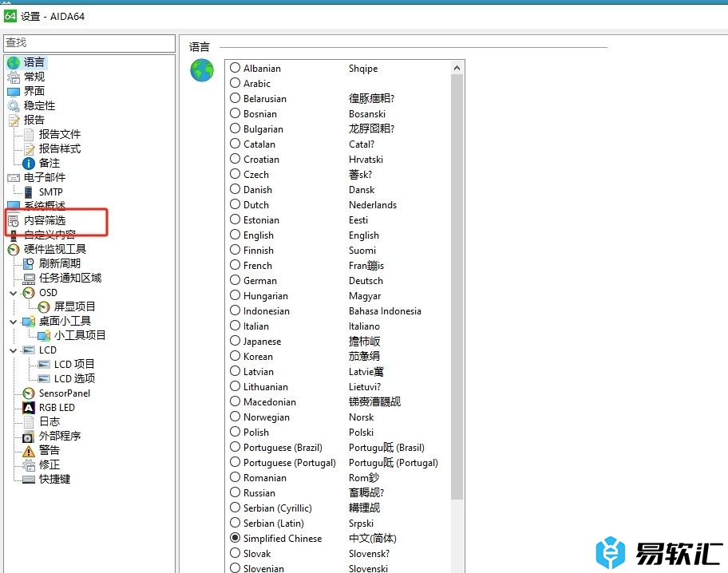Select the English language radio button

coord(235,235)
